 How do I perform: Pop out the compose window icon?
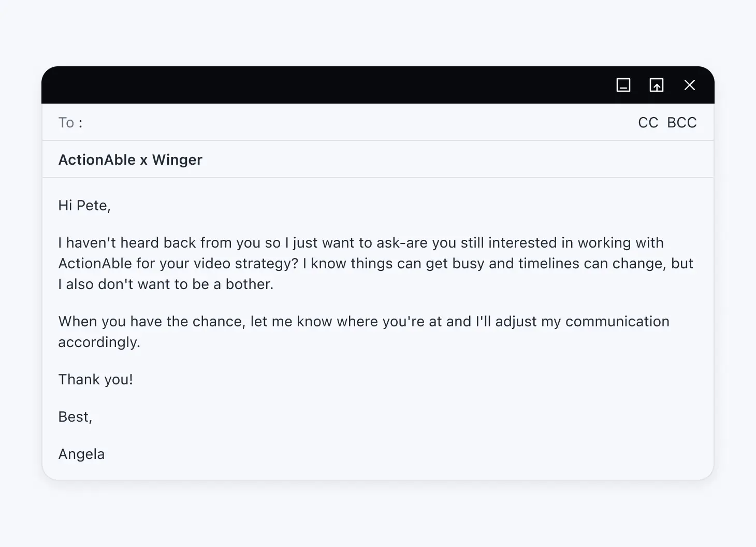pos(657,85)
